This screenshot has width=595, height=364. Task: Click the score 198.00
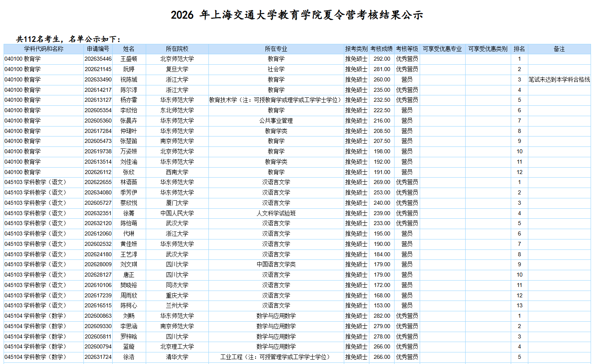tap(382, 151)
